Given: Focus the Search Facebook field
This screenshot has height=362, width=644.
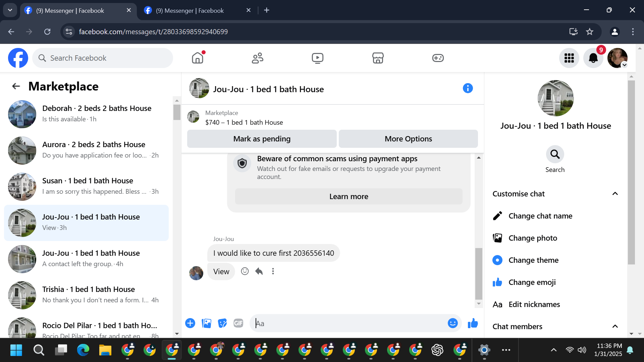Looking at the screenshot, I should pyautogui.click(x=103, y=58).
